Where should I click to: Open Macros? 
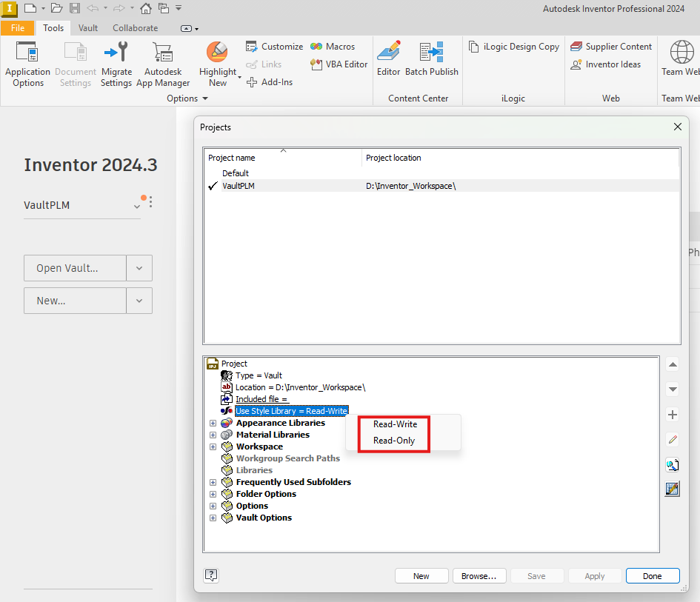tap(333, 47)
